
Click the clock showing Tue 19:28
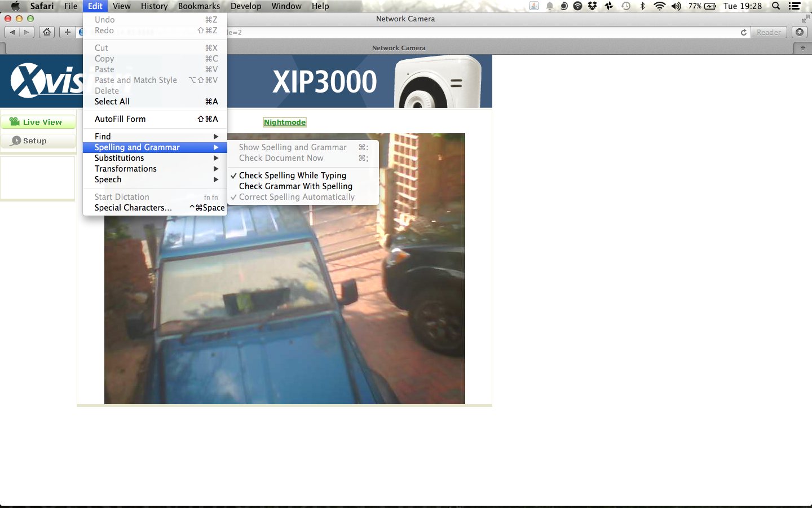(x=743, y=6)
